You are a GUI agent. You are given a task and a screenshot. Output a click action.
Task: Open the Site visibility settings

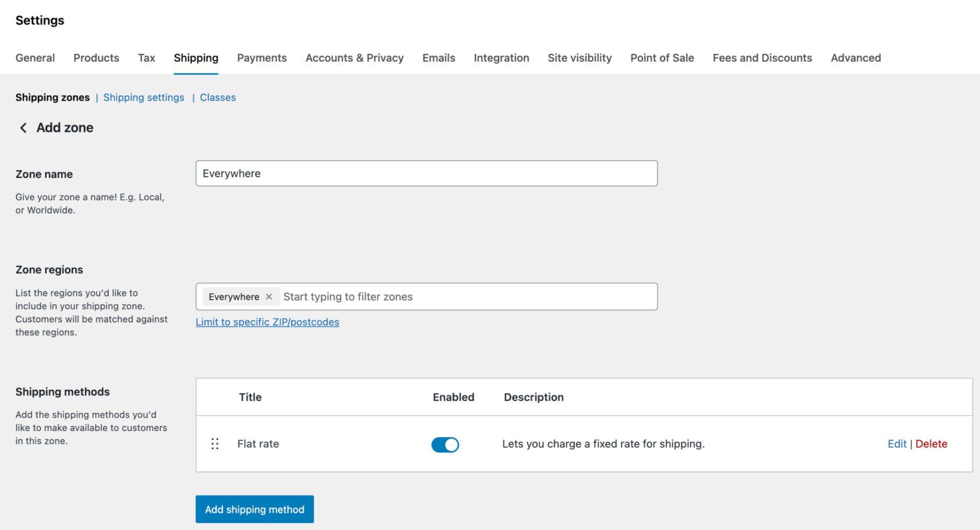pyautogui.click(x=579, y=58)
